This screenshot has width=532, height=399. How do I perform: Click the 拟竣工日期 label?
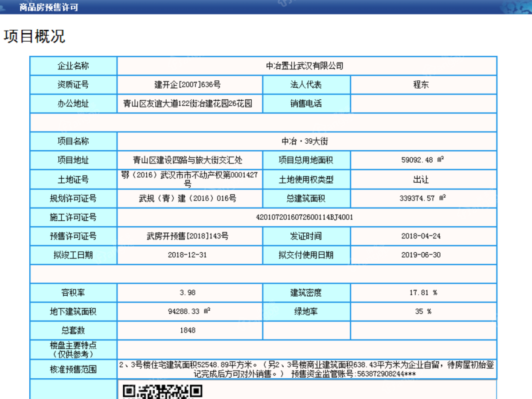[73, 255]
